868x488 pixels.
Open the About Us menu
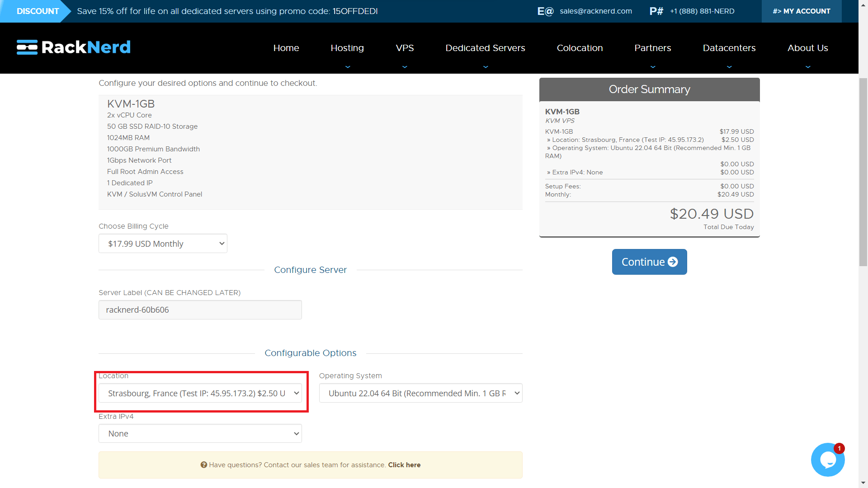pyautogui.click(x=808, y=48)
